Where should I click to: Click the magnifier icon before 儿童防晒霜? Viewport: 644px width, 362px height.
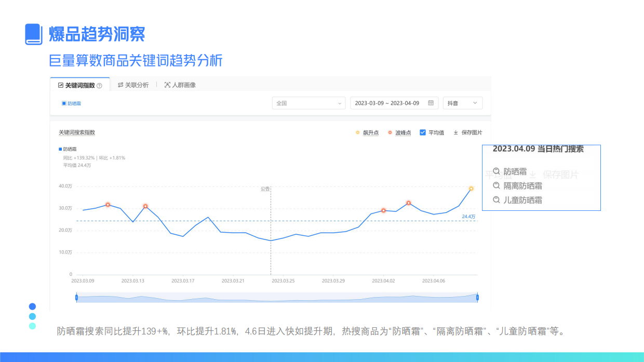497,199
